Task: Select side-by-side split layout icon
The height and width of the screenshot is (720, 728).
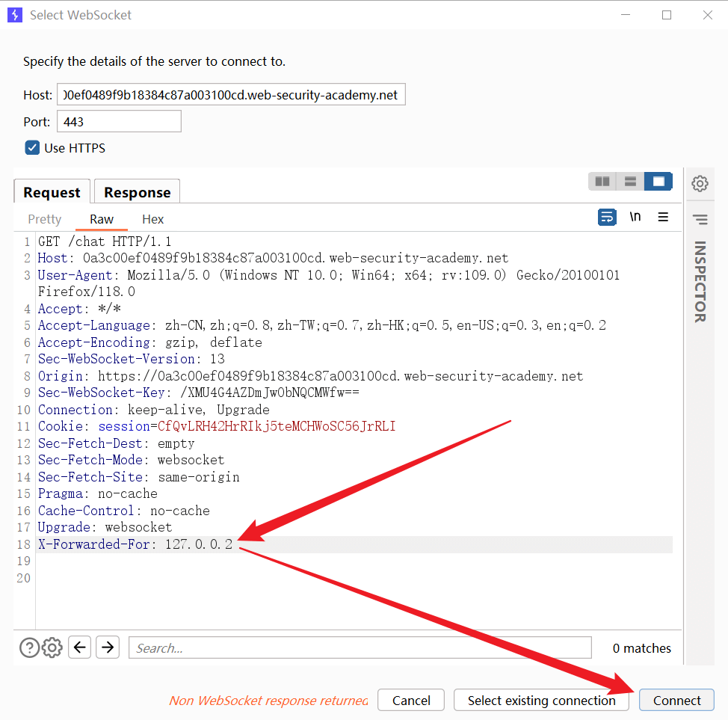Action: pos(602,182)
